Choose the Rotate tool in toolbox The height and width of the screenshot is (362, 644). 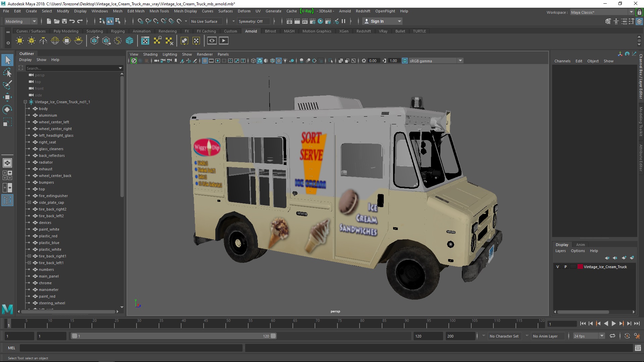[x=7, y=110]
